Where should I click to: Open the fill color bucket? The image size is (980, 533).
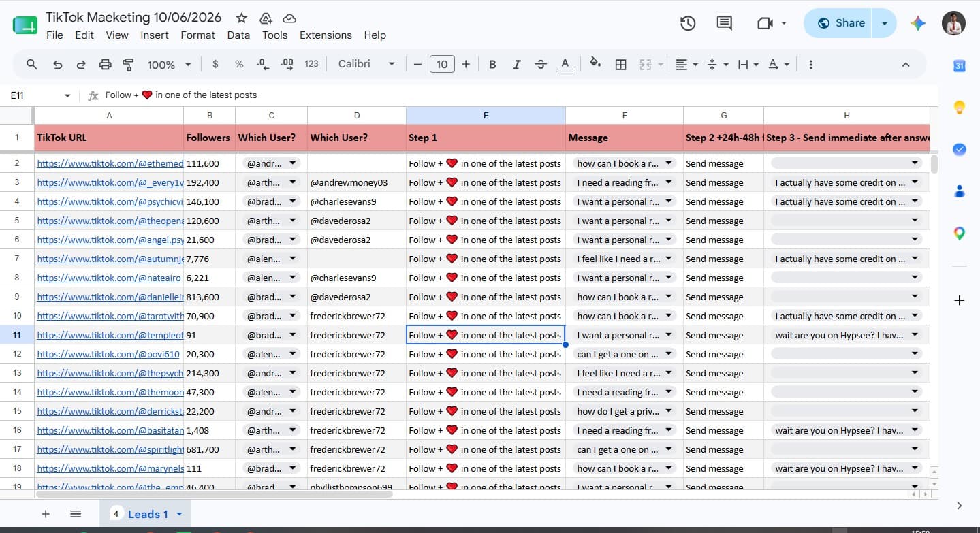click(x=595, y=64)
